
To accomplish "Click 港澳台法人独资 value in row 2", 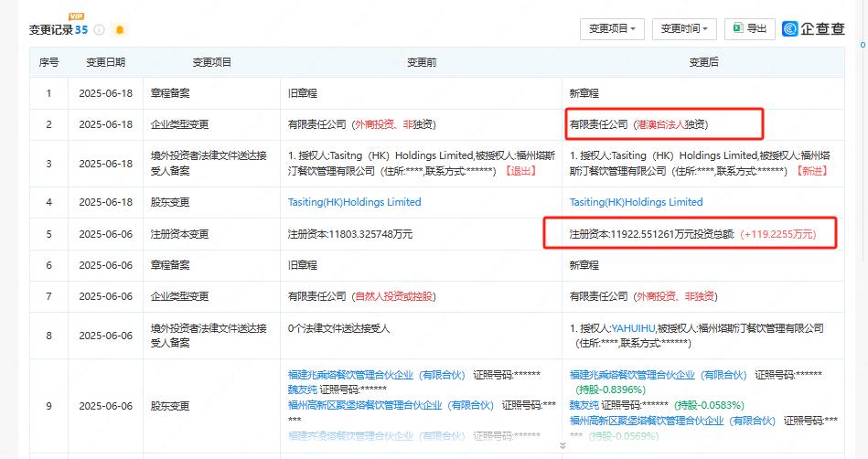I will (672, 124).
